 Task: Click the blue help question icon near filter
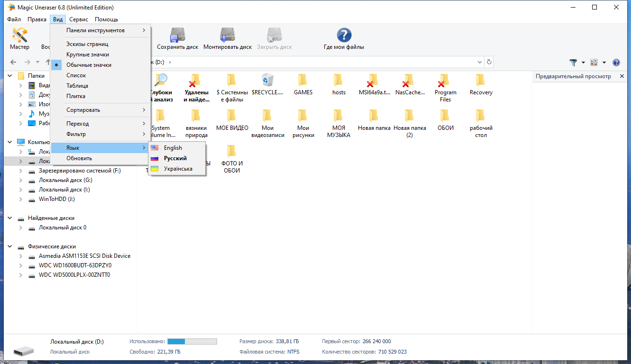click(616, 62)
